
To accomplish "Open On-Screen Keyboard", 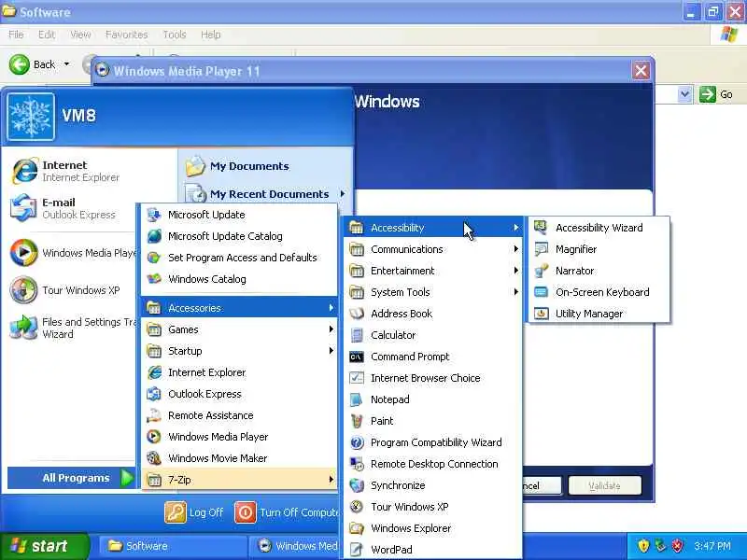I will coord(599,292).
